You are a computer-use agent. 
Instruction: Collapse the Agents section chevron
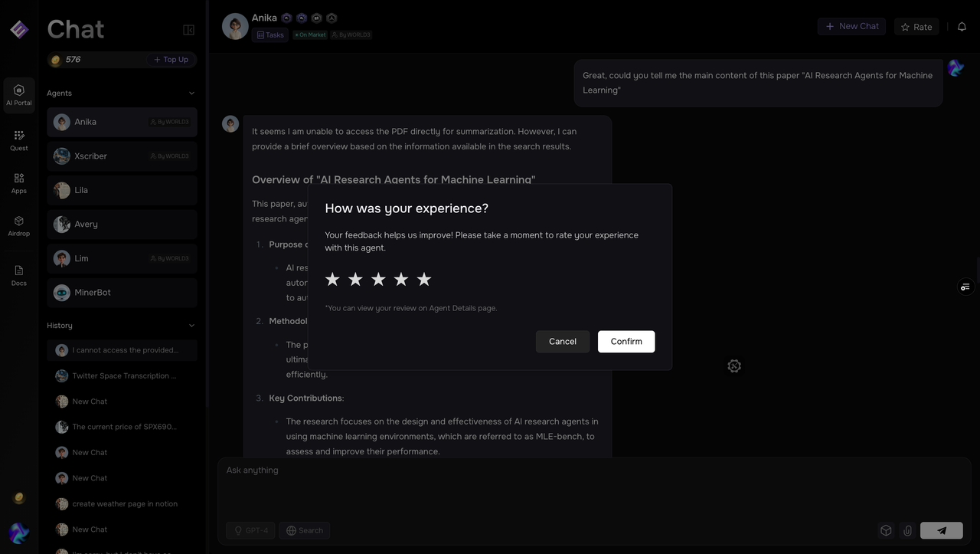(x=191, y=93)
